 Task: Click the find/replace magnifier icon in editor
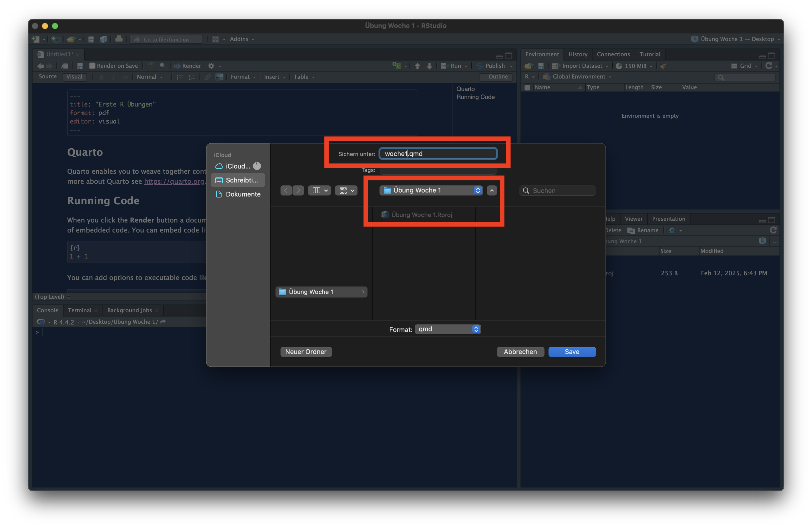pyautogui.click(x=163, y=66)
